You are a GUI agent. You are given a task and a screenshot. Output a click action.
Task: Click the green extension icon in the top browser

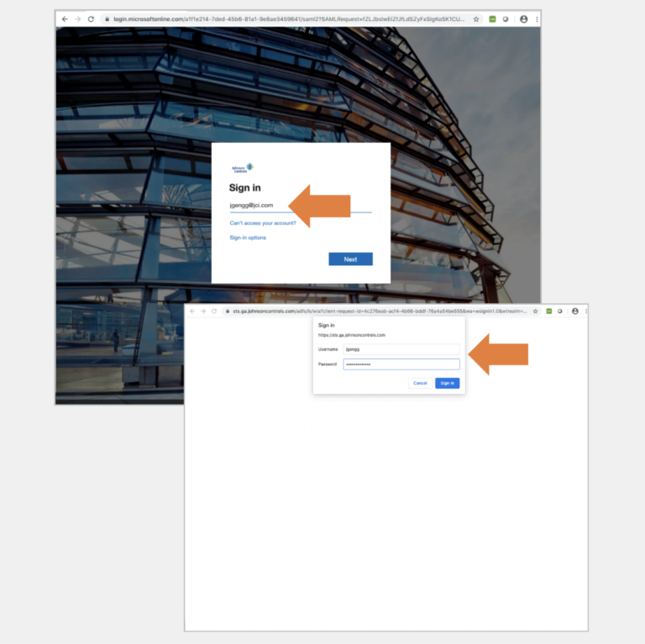coord(492,19)
